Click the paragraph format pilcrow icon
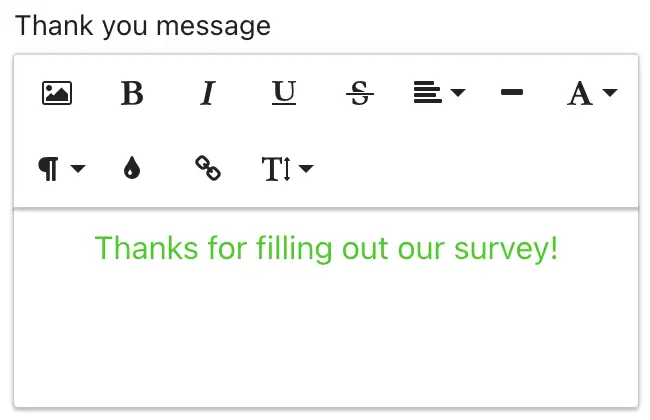 click(49, 169)
